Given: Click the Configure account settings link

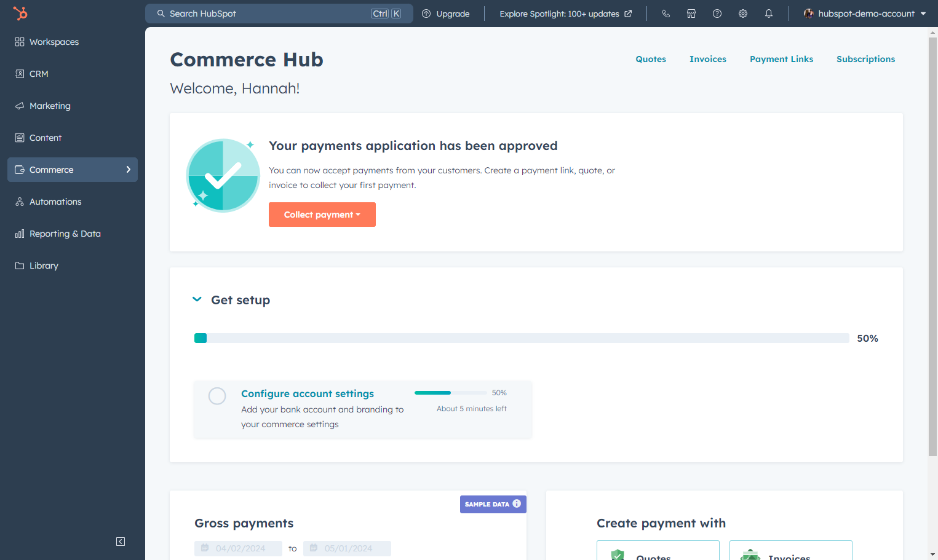Looking at the screenshot, I should [308, 393].
